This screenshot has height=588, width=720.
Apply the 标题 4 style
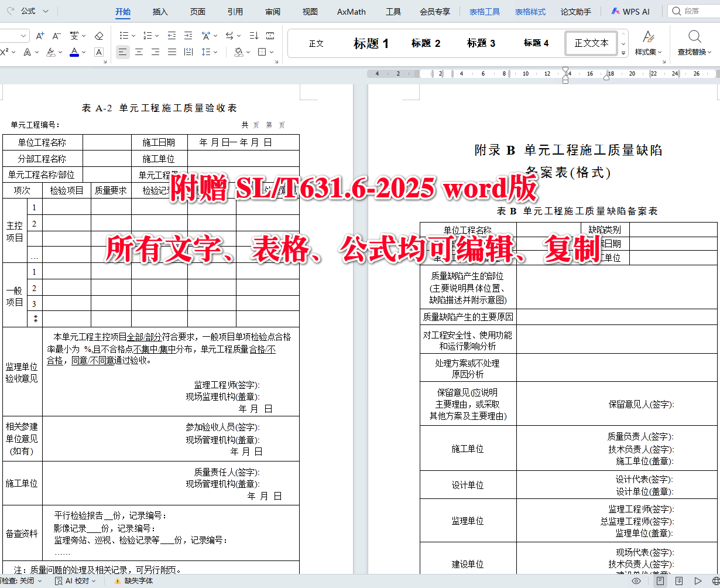click(536, 43)
